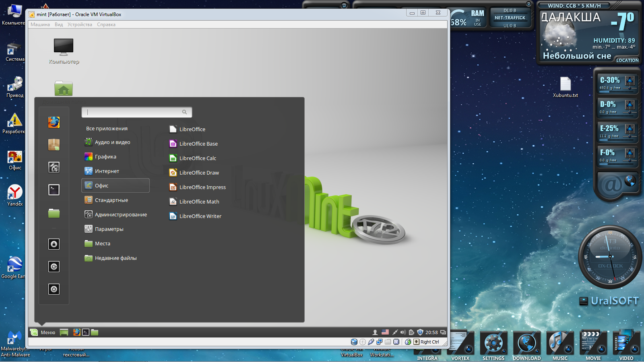Launch Terminal from the Mint panel

[86, 332]
